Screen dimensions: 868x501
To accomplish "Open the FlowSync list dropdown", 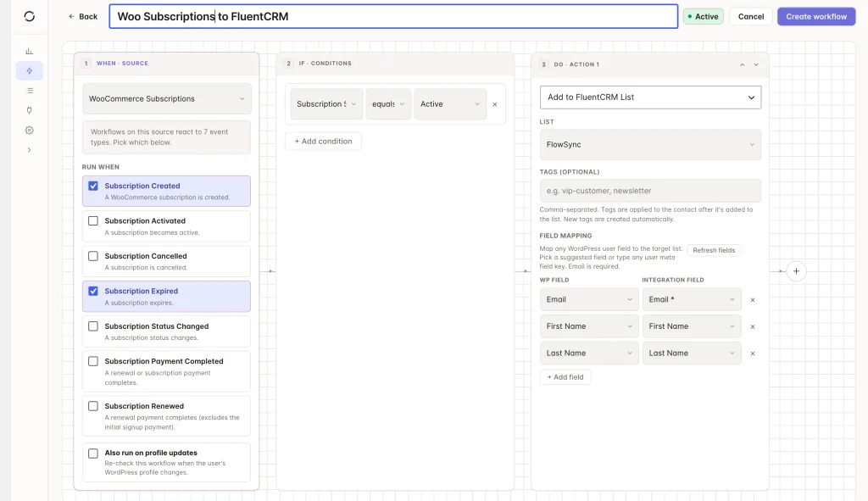I will coord(650,144).
